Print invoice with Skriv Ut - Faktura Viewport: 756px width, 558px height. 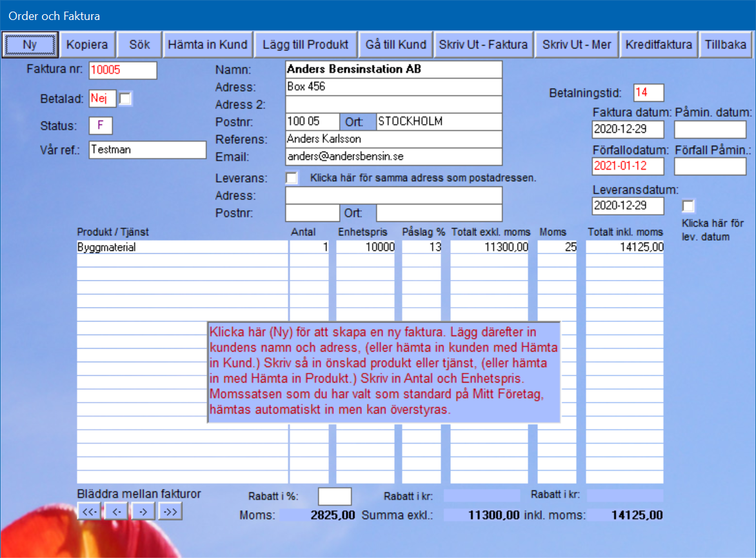coord(483,45)
